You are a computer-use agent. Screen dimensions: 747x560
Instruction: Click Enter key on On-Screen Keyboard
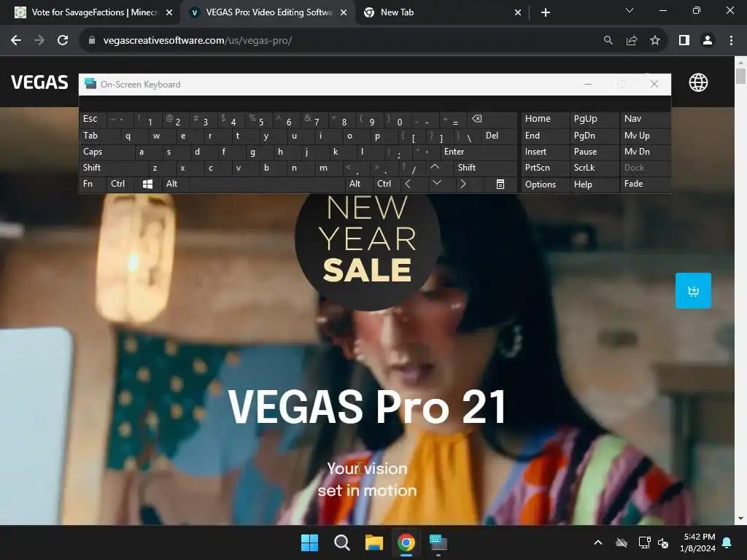click(479, 152)
